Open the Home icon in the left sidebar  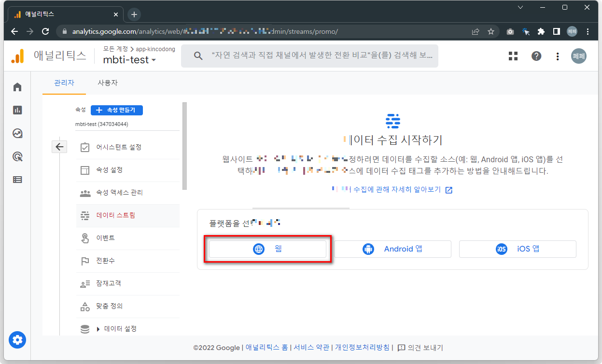(x=17, y=87)
